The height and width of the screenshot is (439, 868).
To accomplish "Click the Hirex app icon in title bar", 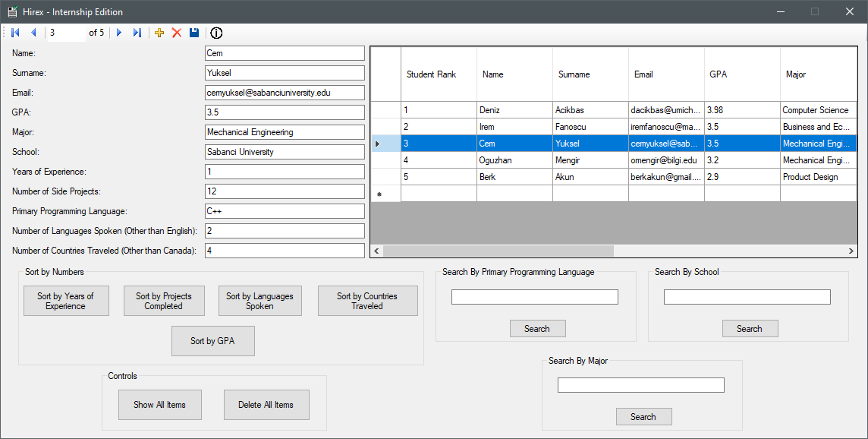I will pyautogui.click(x=12, y=11).
